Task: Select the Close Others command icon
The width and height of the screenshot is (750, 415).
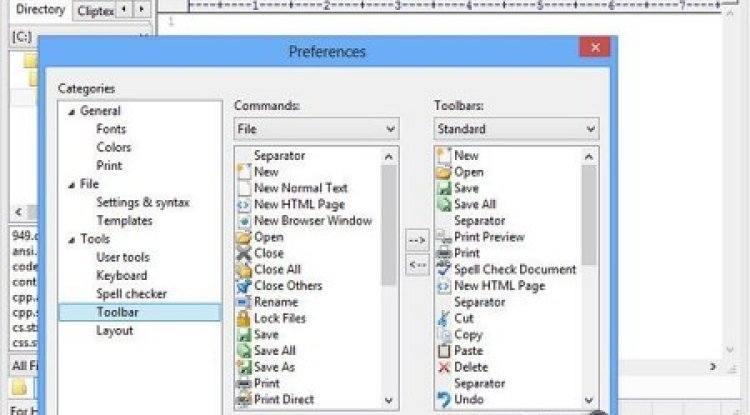Action: [243, 286]
